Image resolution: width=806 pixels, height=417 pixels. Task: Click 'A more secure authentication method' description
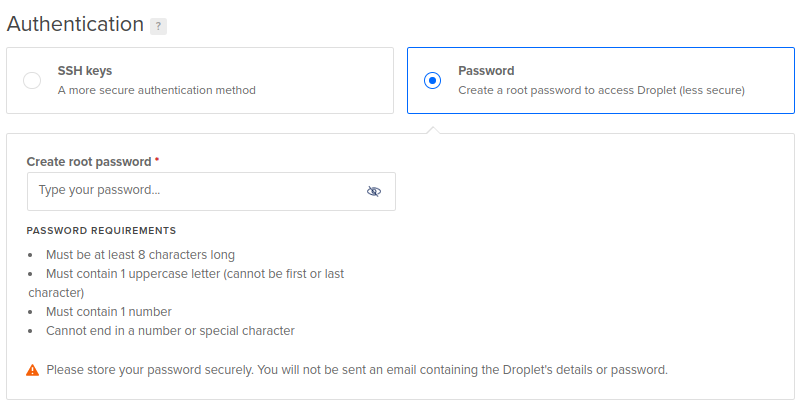[x=157, y=90]
